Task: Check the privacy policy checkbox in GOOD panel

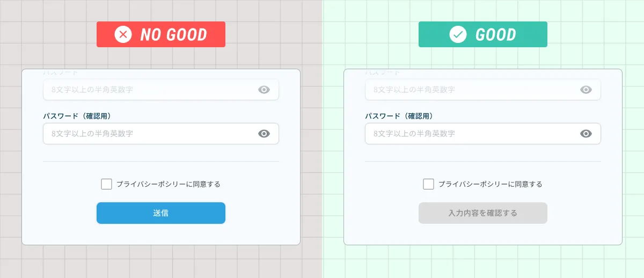Action: click(428, 184)
